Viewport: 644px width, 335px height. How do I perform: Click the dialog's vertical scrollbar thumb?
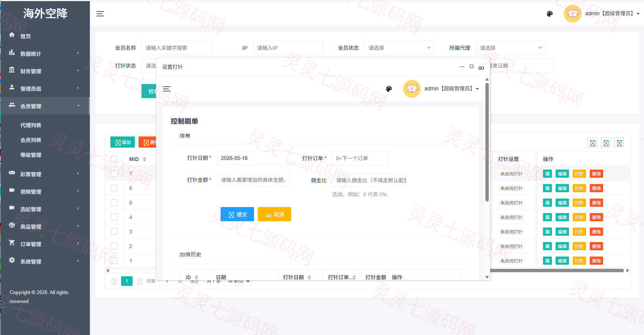487,142
